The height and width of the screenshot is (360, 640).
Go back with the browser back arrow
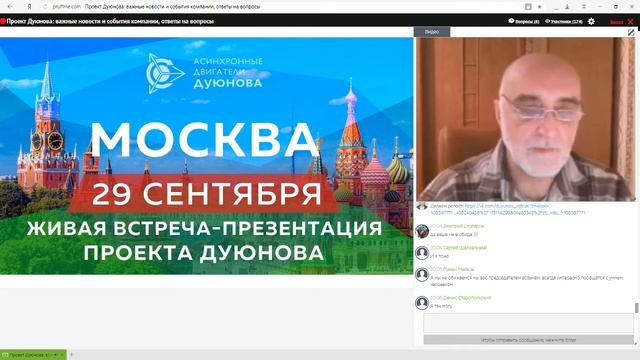point(10,7)
